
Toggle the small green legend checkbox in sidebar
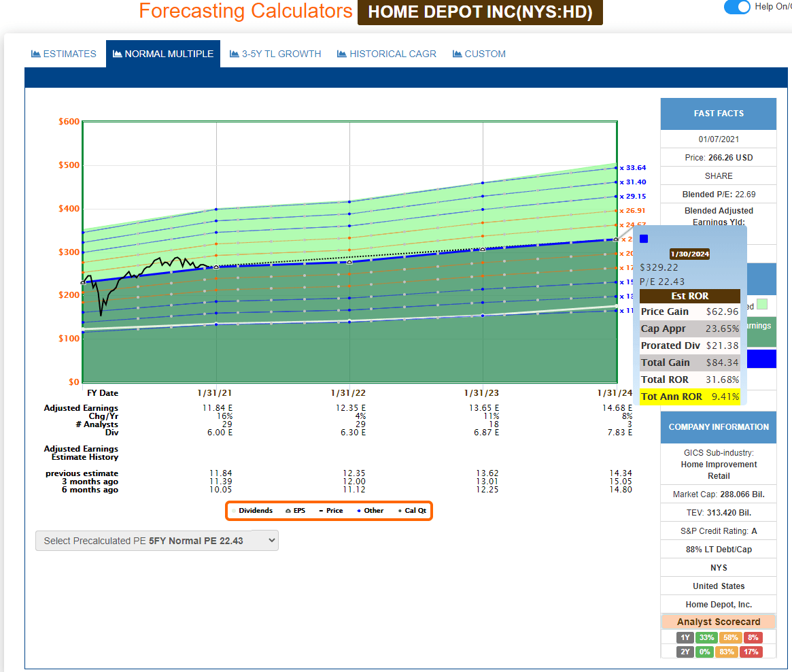[762, 304]
